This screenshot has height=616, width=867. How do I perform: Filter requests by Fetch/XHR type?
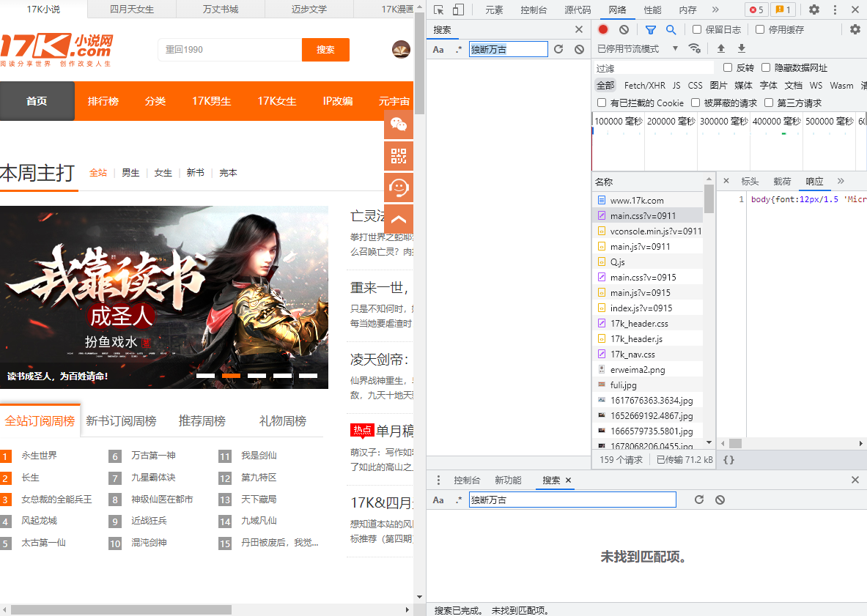pos(645,86)
